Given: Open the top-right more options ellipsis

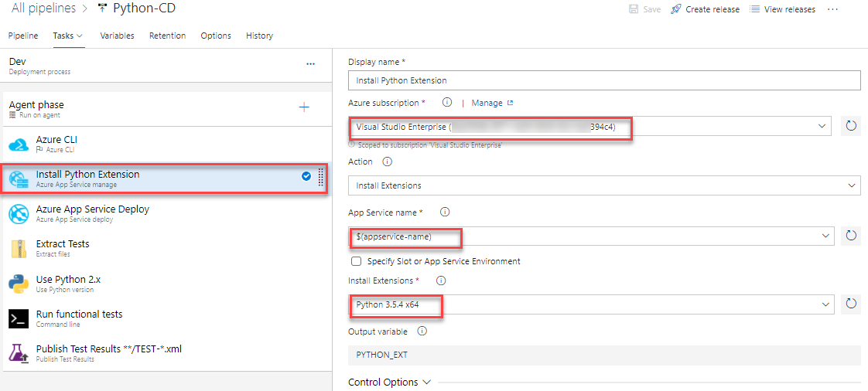Looking at the screenshot, I should pyautogui.click(x=832, y=9).
